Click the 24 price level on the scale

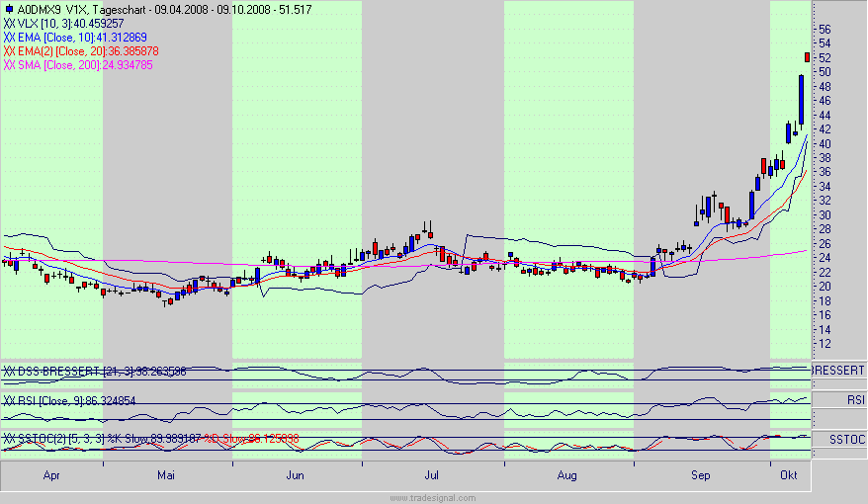[x=825, y=258]
